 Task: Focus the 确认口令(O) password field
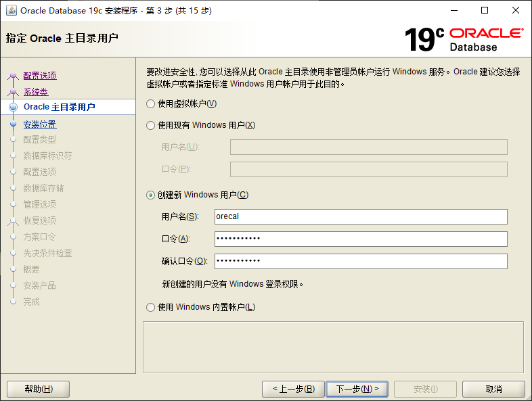[361, 261]
